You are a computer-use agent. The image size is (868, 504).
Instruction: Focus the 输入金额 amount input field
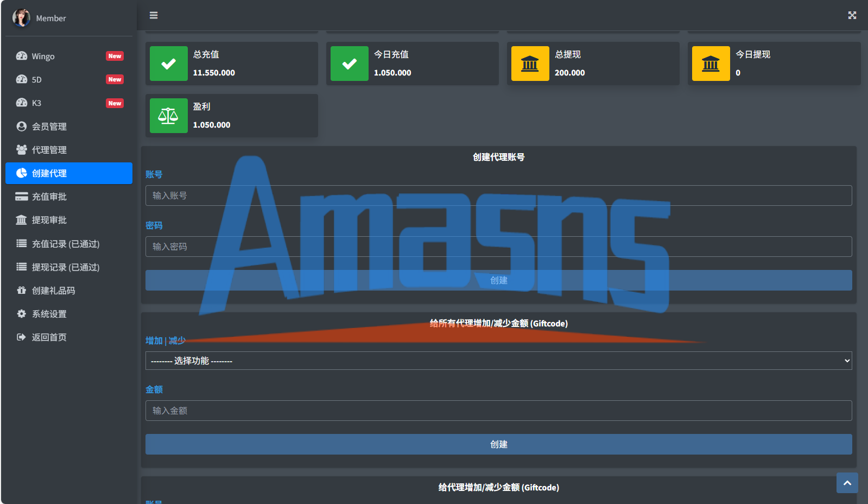(499, 411)
